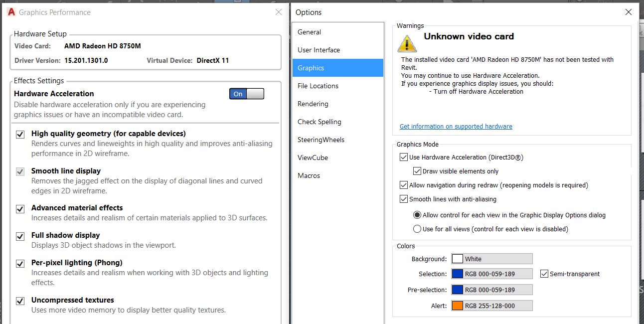Disable Advanced material effects checkbox
Screen dimensions: 644x324
[20, 209]
